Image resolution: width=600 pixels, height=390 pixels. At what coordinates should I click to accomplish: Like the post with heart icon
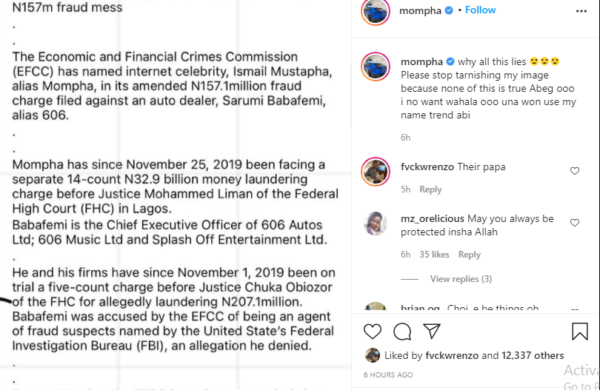(372, 331)
